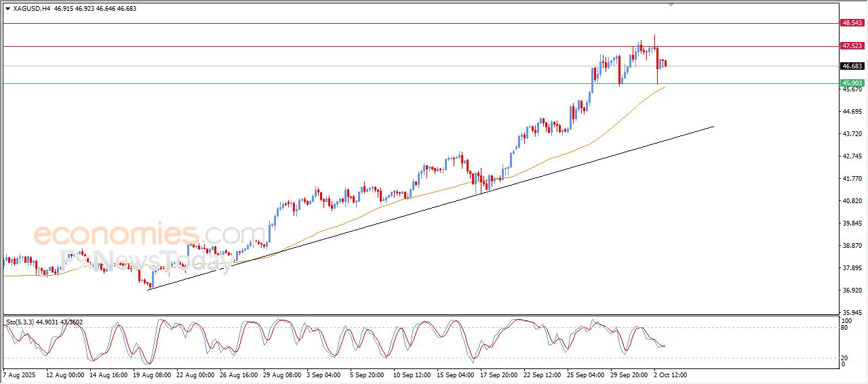Click the 80 level on stochastic scale
This screenshot has height=384, width=868.
coord(845,328)
